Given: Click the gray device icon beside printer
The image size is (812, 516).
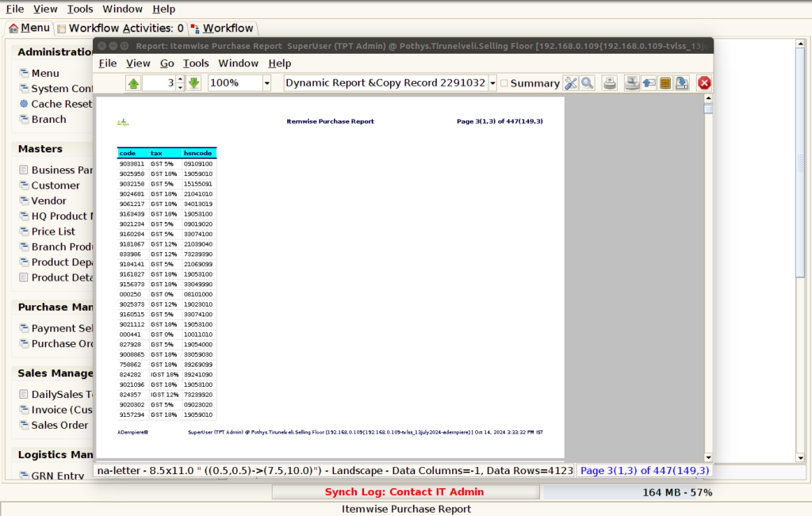Looking at the screenshot, I should coord(632,83).
